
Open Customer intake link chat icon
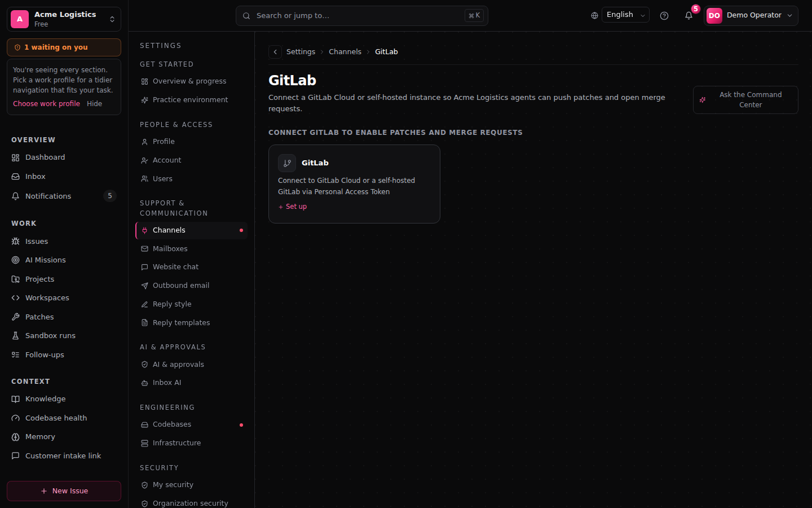tap(16, 456)
